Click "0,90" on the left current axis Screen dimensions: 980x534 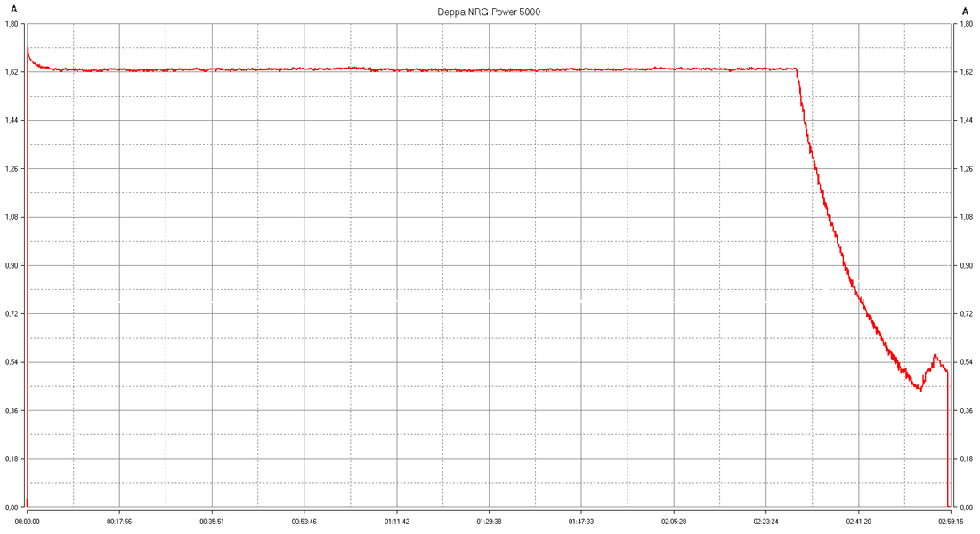point(12,265)
